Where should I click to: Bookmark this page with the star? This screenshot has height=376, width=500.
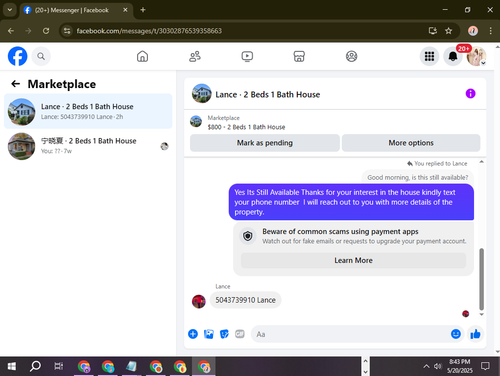click(449, 31)
